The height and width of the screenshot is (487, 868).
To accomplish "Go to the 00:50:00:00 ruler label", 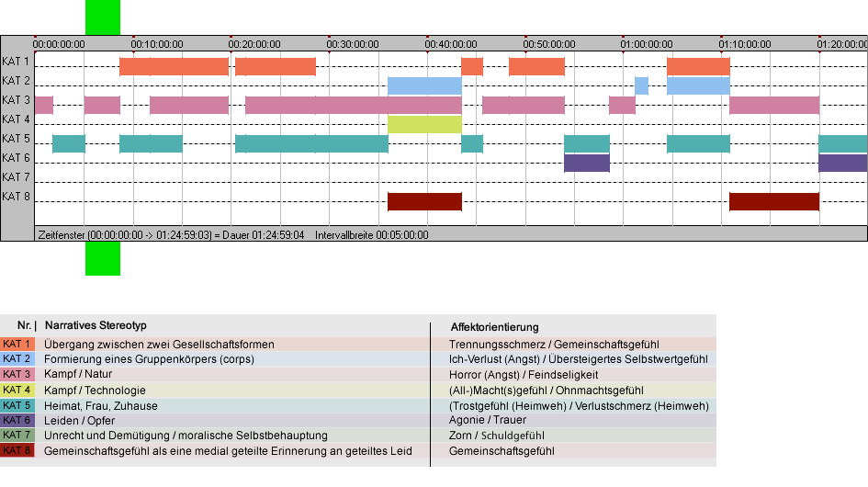I will pos(549,44).
